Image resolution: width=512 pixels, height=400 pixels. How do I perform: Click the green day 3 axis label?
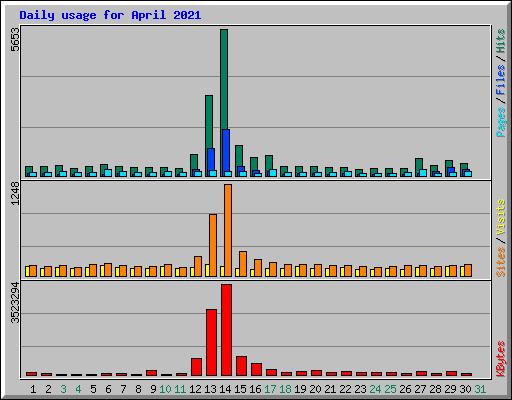click(x=63, y=389)
